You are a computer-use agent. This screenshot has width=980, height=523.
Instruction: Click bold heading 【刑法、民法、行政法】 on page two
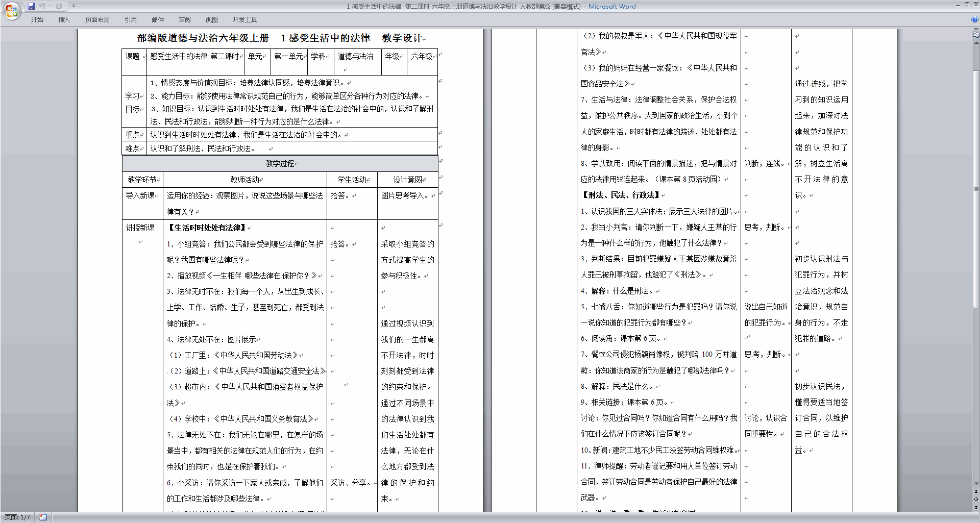coord(621,195)
